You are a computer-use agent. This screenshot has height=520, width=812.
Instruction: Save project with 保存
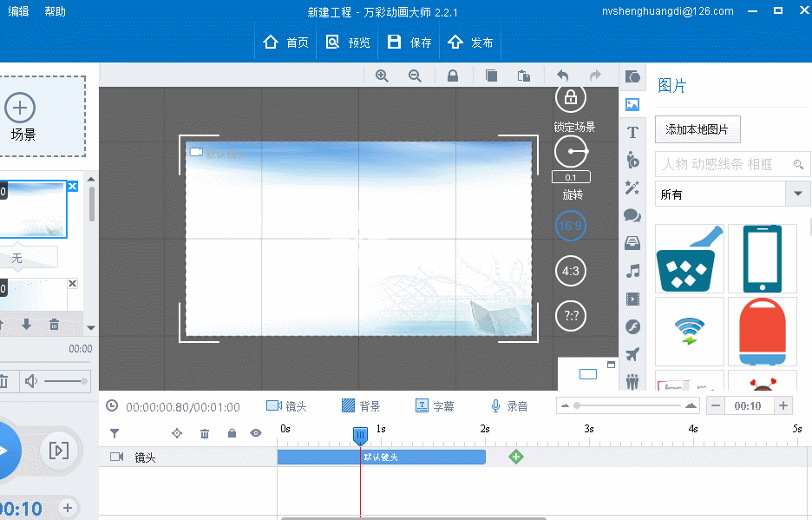[409, 42]
